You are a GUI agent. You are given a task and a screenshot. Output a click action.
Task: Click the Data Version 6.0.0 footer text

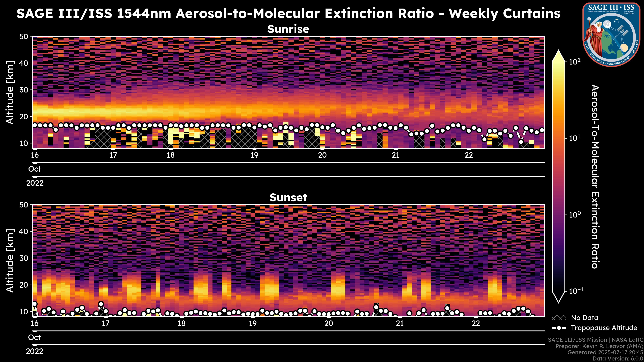pos(618,359)
